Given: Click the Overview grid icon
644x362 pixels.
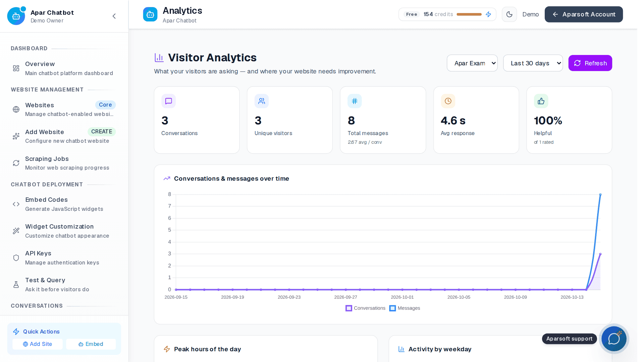Looking at the screenshot, I should (16, 68).
